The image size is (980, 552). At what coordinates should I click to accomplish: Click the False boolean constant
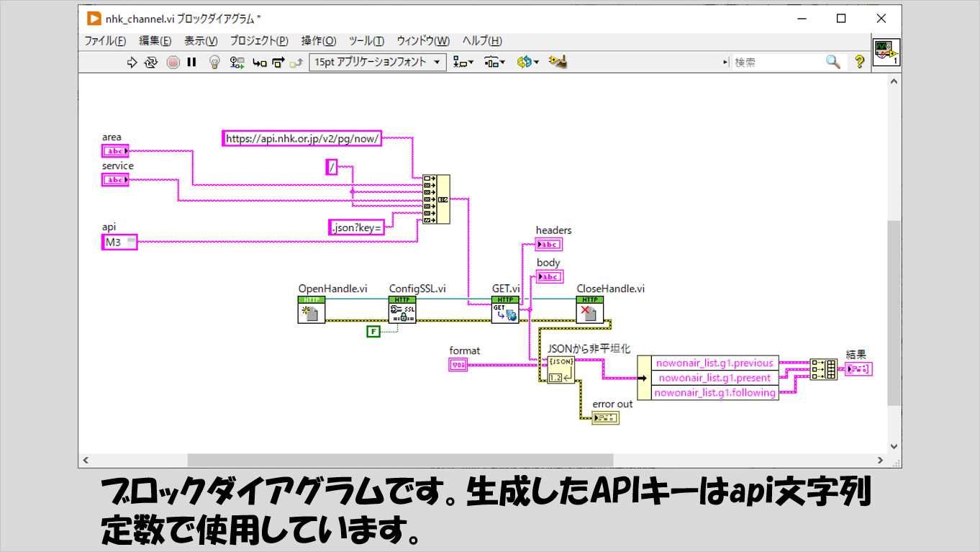tap(373, 332)
